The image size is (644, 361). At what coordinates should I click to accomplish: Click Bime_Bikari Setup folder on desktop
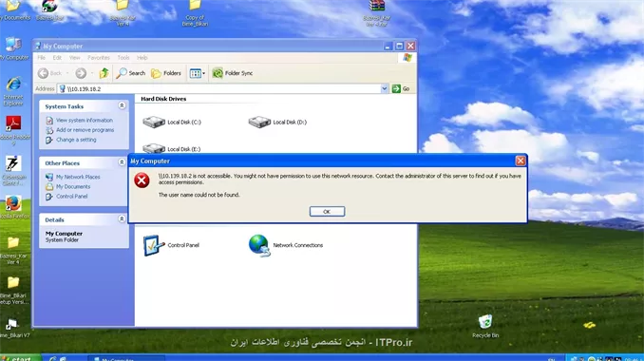(x=14, y=290)
